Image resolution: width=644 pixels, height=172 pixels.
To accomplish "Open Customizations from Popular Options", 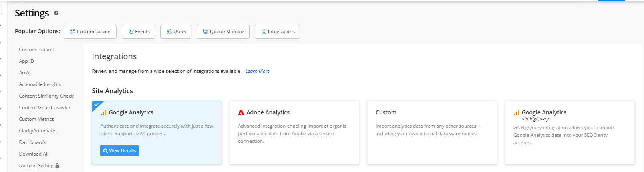I will [x=90, y=32].
